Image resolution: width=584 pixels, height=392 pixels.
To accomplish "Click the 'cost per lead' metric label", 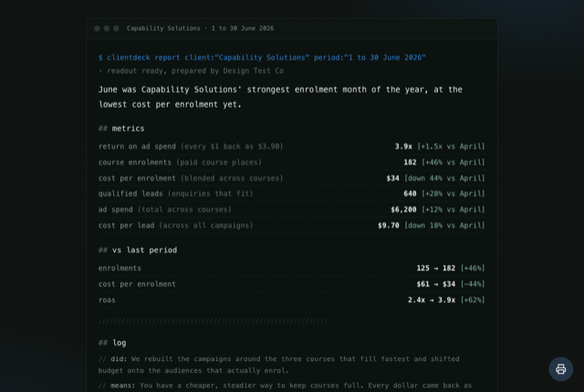I will pos(126,225).
